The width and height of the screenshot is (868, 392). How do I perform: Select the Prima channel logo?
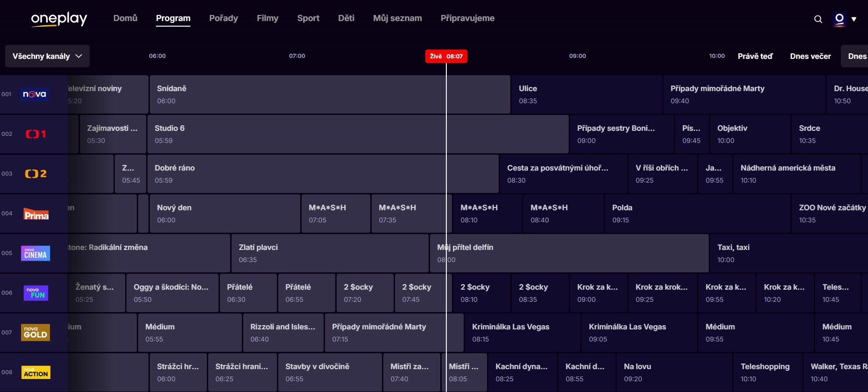36,214
